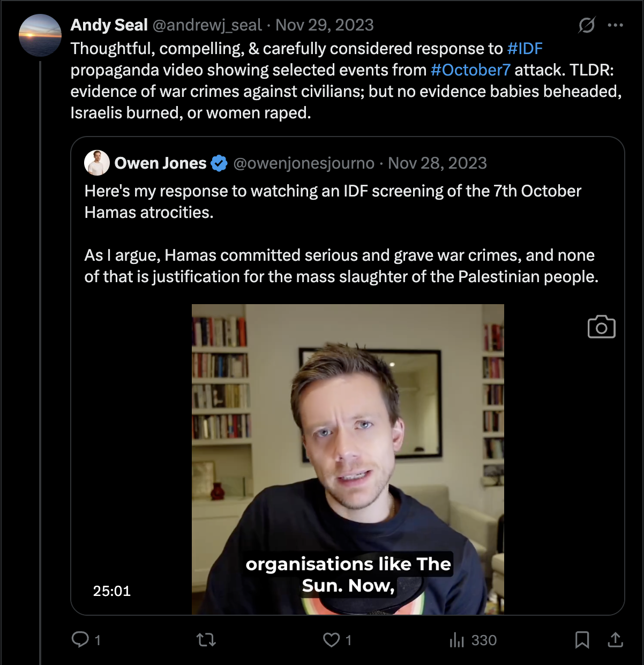Visit the @andrewj_seal handle
The height and width of the screenshot is (665, 644).
point(207,25)
